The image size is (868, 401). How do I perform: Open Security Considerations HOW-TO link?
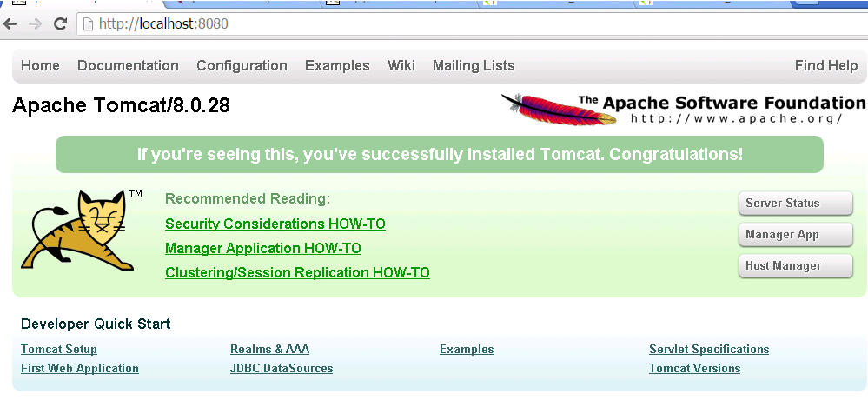[275, 224]
